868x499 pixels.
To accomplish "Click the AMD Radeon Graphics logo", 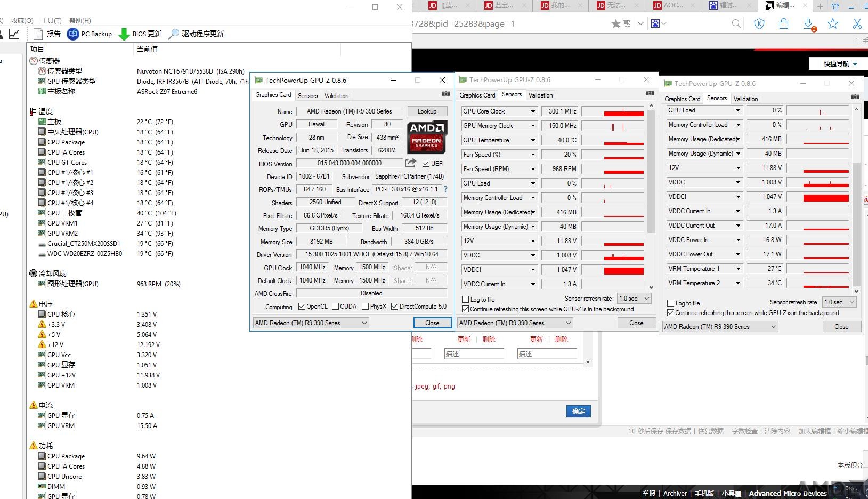I will (427, 137).
